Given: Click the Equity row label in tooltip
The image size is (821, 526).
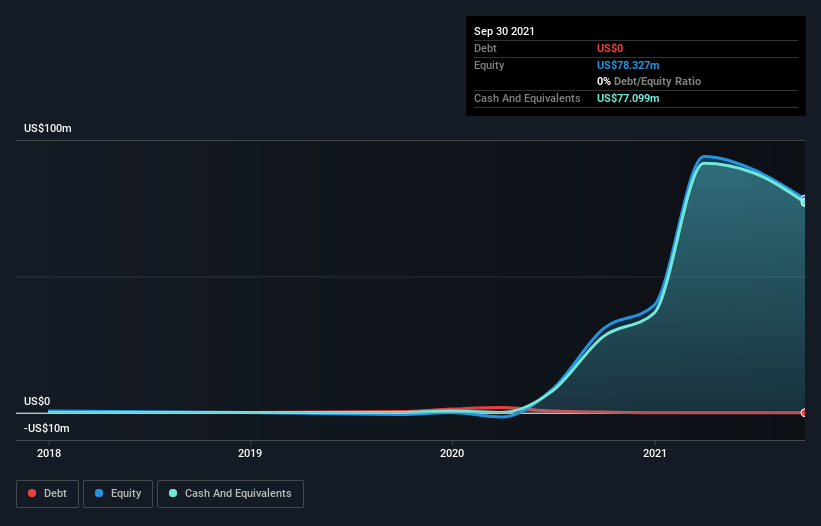Looking at the screenshot, I should pos(489,65).
